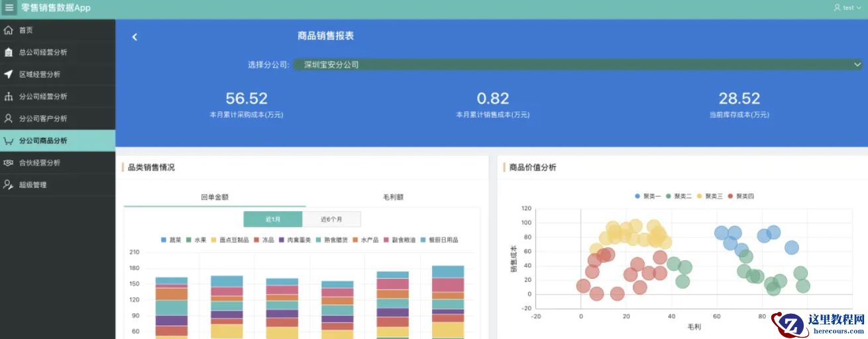Toggle 聚类三 cluster in scatter legend
The width and height of the screenshot is (868, 339).
(710, 196)
